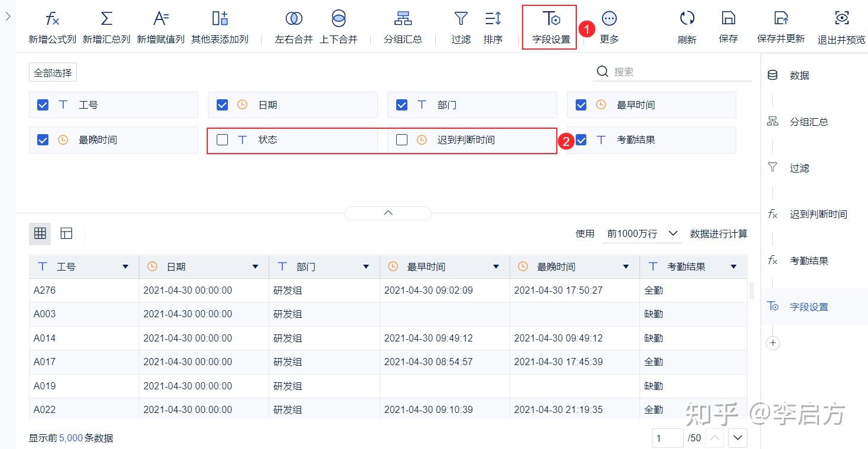Go to the next page arrow

(738, 438)
